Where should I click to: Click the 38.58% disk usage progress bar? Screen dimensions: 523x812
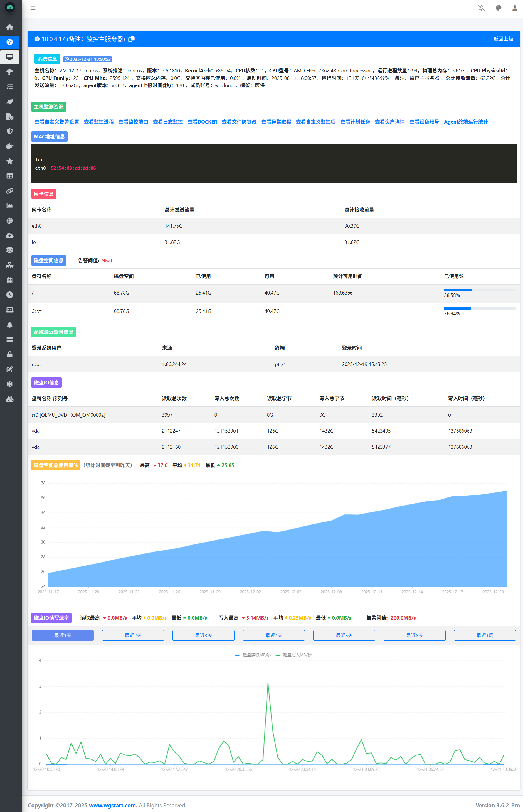point(480,290)
